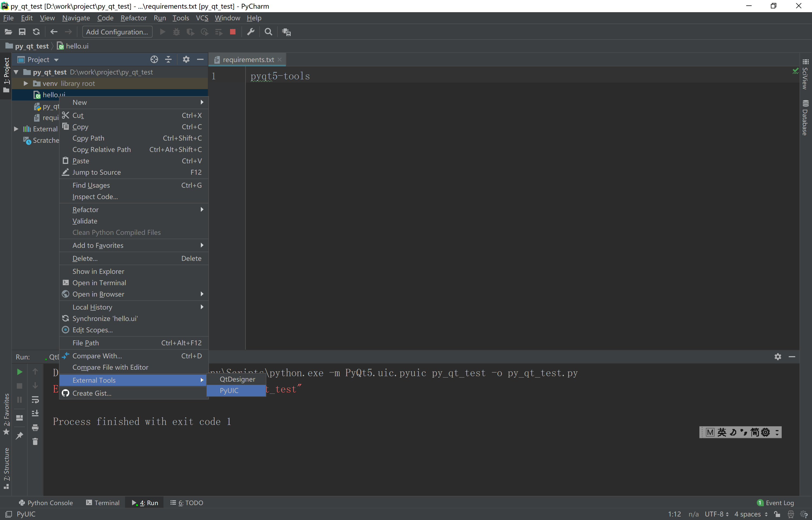This screenshot has height=520, width=812.
Task: Close the requirements.txt editor tab
Action: (280, 60)
